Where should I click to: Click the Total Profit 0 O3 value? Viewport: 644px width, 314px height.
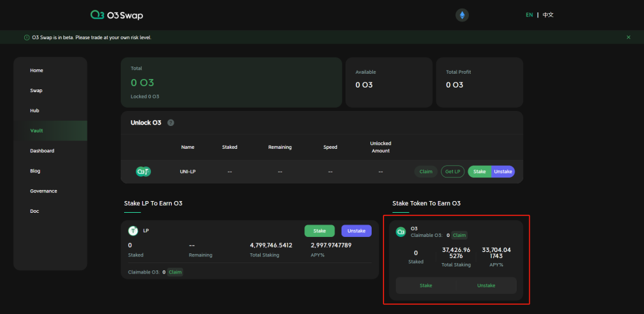coord(455,85)
